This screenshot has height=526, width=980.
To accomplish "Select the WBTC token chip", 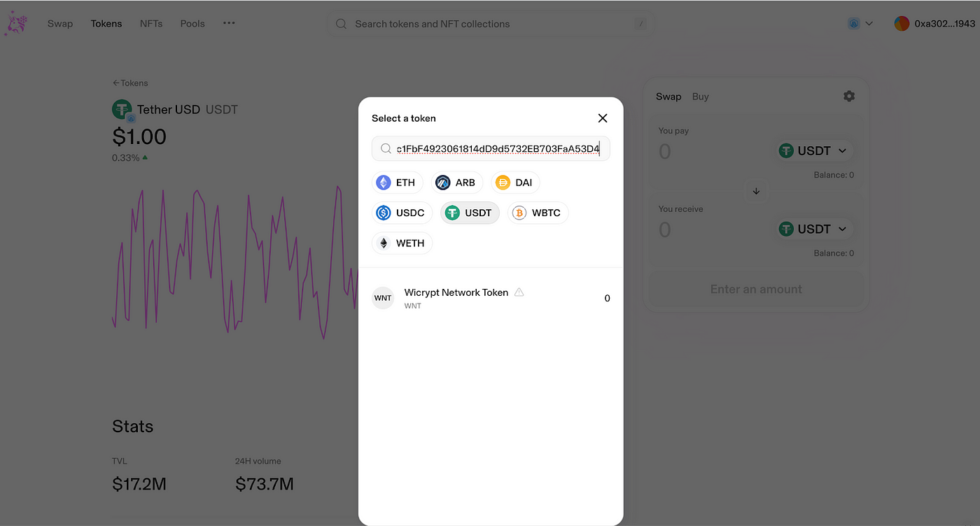I will pyautogui.click(x=538, y=213).
